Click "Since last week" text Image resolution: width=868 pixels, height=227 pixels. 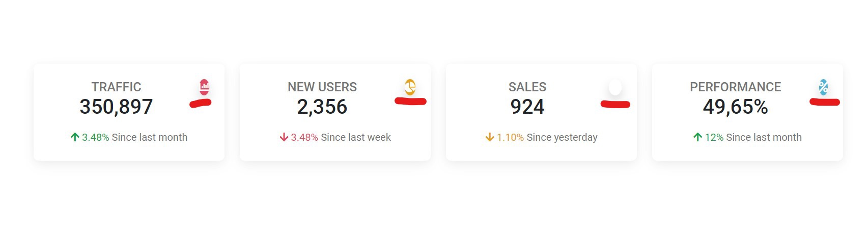pyautogui.click(x=356, y=137)
